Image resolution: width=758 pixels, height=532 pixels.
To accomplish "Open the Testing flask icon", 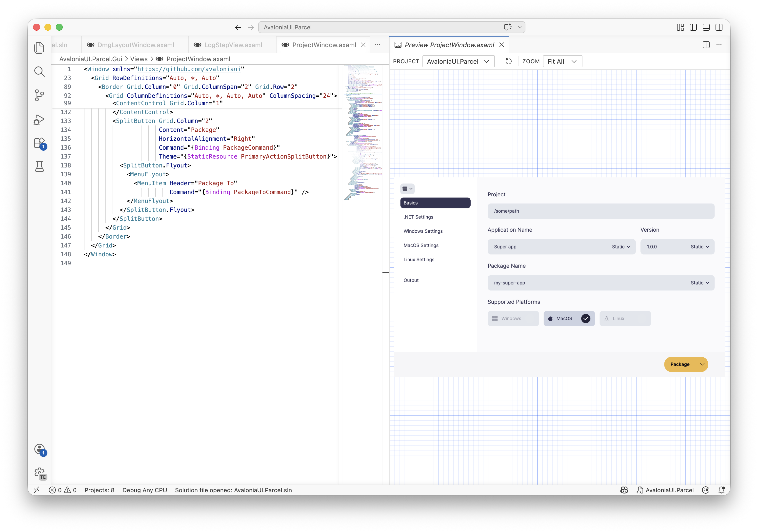I will pos(39,167).
